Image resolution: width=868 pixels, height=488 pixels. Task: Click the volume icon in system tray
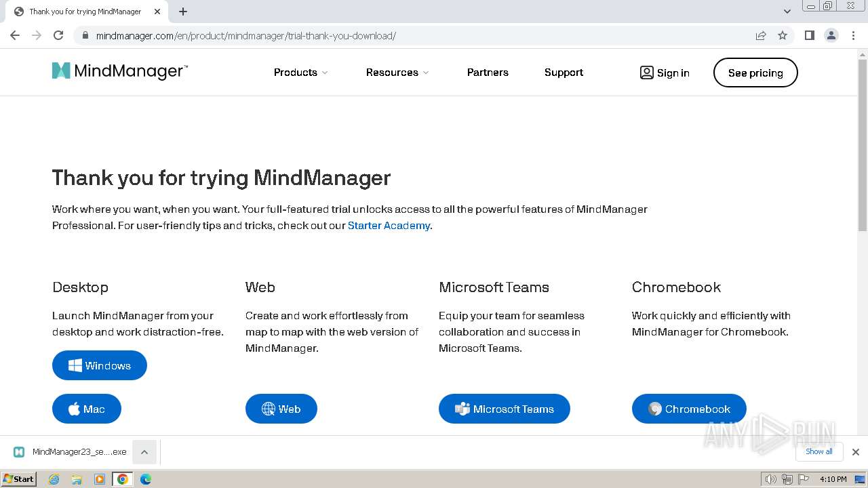[x=770, y=479]
